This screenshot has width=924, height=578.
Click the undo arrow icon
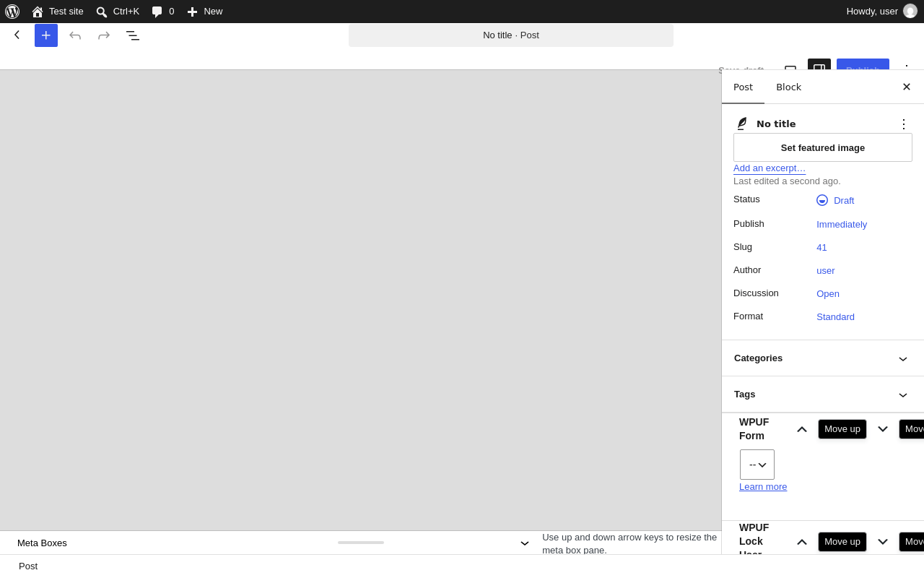tap(75, 35)
